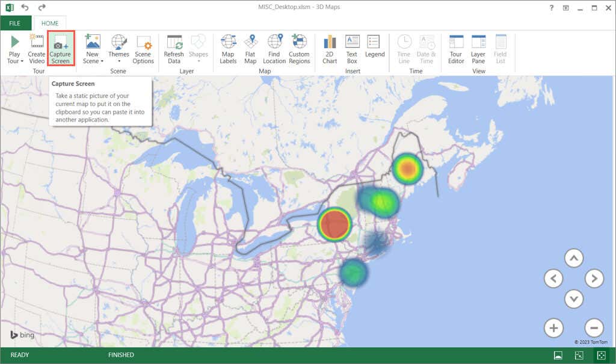This screenshot has height=364, width=616.
Task: Click the middle status bar view icon
Action: tap(579, 356)
